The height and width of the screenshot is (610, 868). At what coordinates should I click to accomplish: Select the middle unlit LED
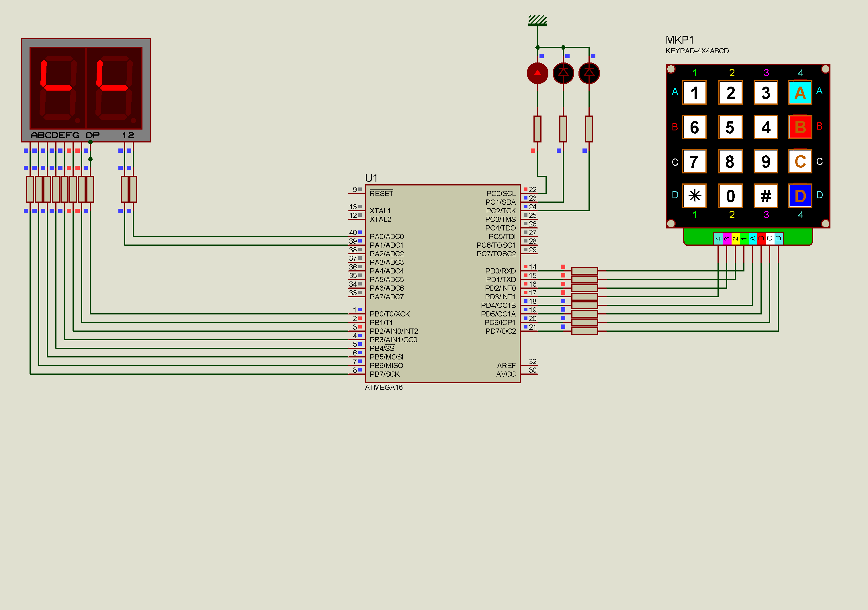(x=563, y=73)
